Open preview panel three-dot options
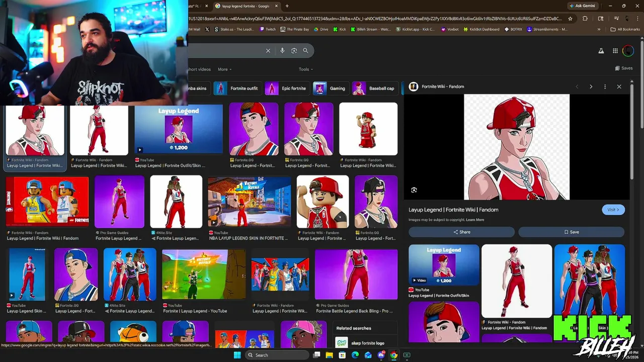Screen dimensions: 644x362 click(605, 86)
